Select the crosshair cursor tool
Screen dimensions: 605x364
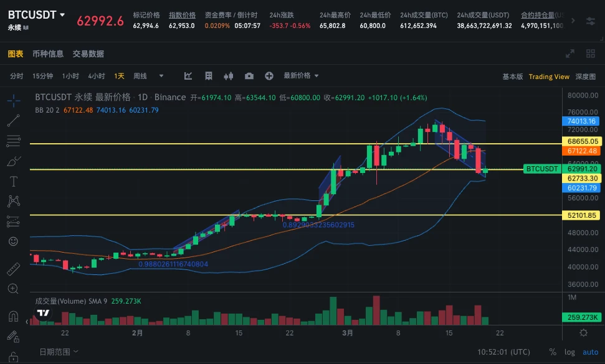[x=14, y=100]
